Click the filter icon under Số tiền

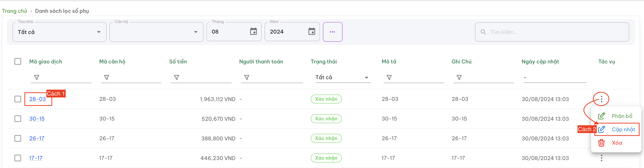click(177, 78)
